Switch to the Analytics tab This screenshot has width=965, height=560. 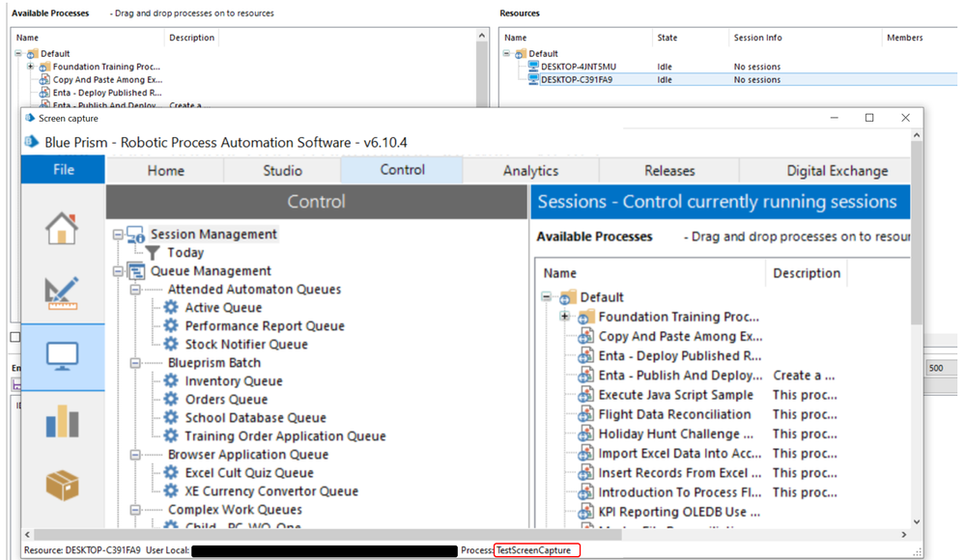(530, 170)
